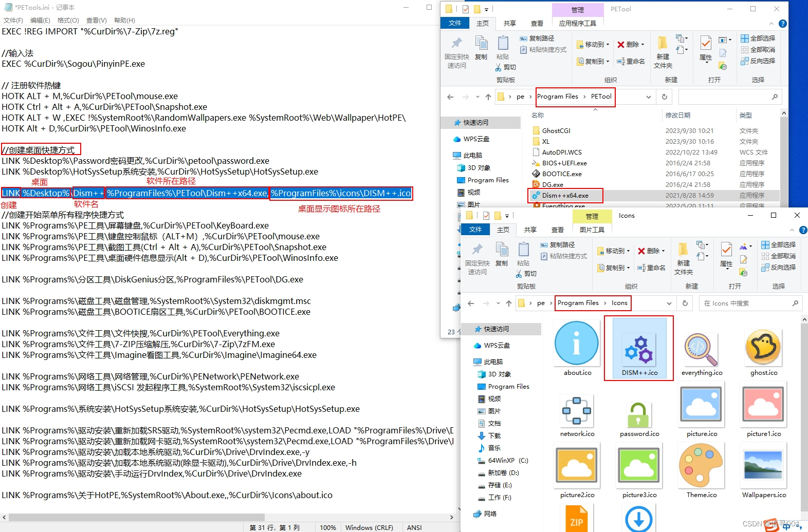Image resolution: width=808 pixels, height=532 pixels.
Task: Select BOOTICE.exe in PETool file list
Action: (562, 174)
